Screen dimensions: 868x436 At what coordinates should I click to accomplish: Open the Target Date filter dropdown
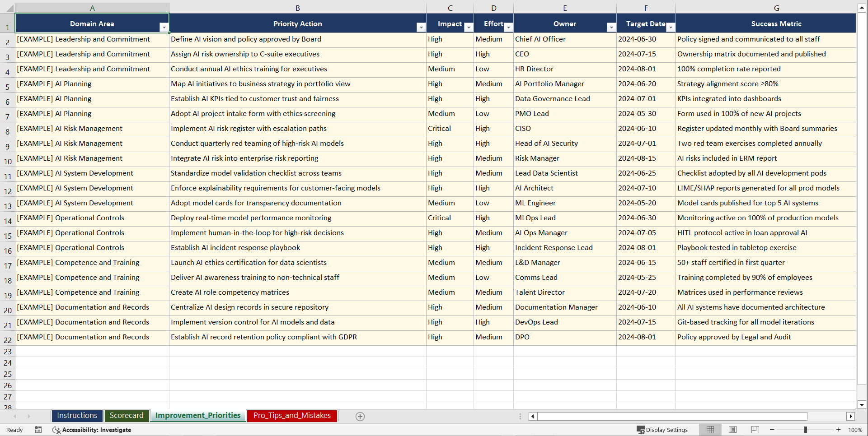671,28
